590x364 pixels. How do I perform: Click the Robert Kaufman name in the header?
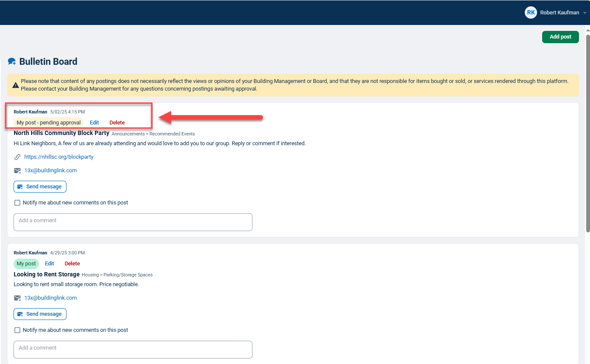(560, 13)
